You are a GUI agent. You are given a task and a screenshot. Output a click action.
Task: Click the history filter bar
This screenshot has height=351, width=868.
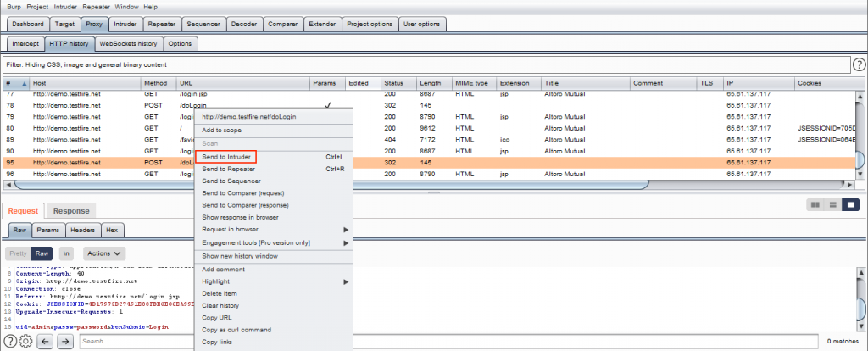coord(426,64)
